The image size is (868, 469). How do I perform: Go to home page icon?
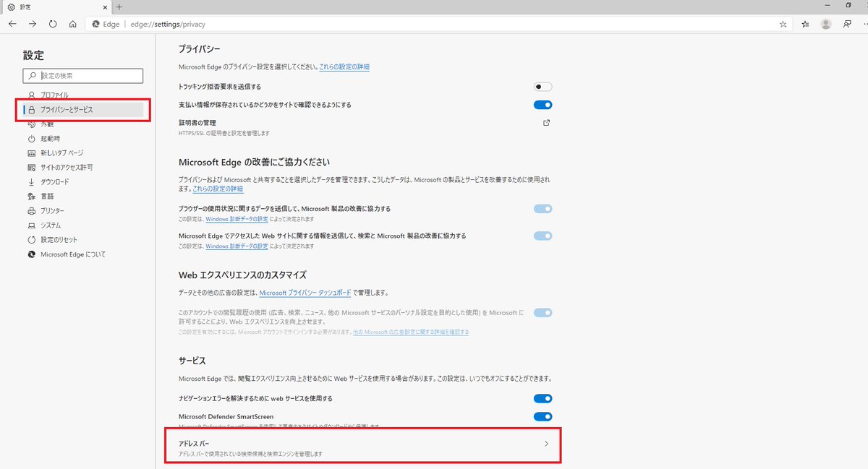(73, 24)
